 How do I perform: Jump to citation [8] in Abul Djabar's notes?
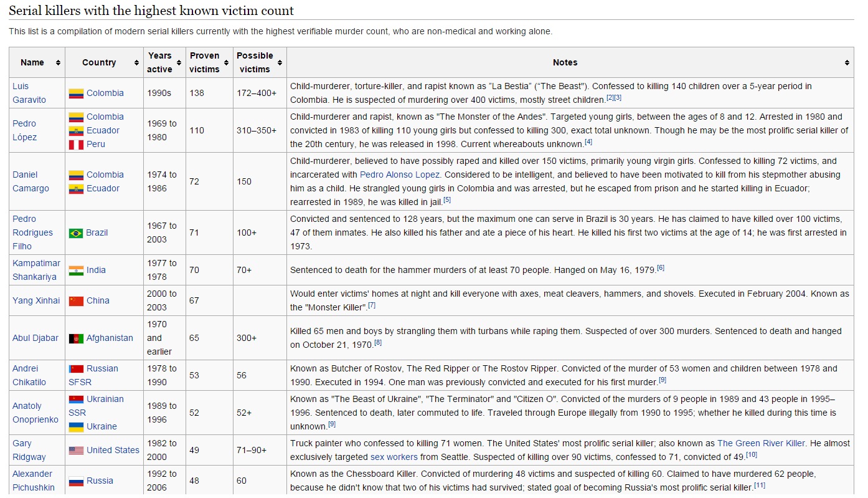pos(378,343)
